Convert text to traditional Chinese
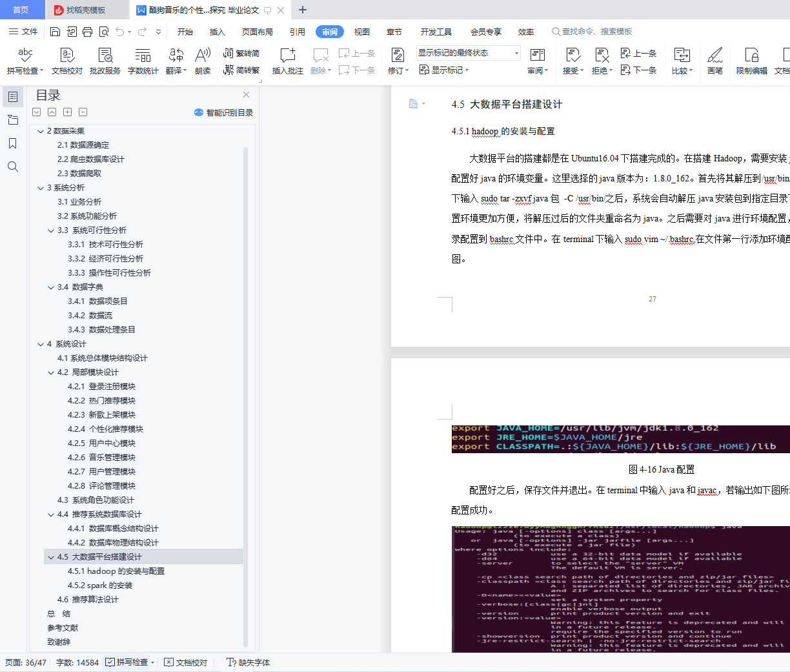Image resolution: width=790 pixels, height=672 pixels. tap(241, 53)
